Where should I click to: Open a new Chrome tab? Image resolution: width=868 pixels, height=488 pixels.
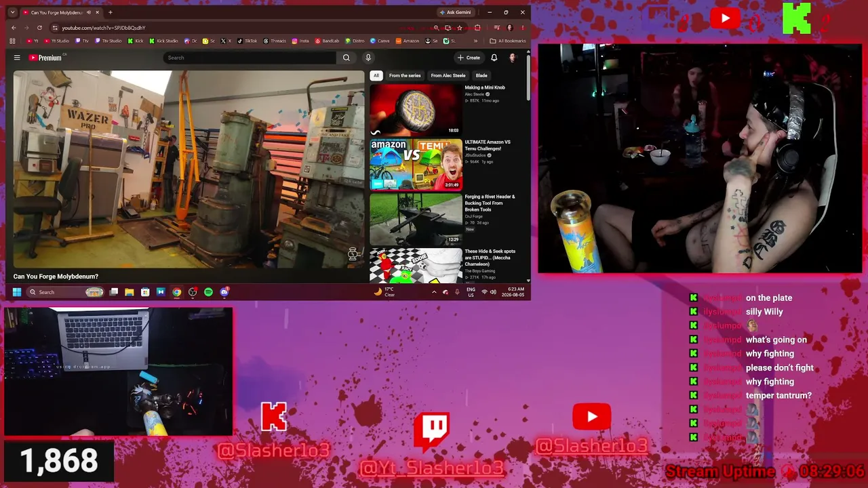(110, 12)
